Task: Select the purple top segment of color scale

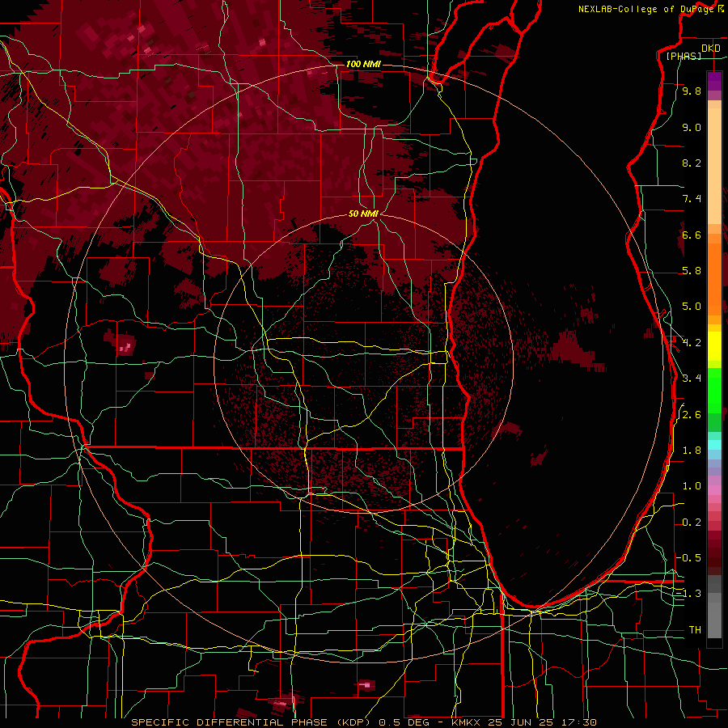Action: pos(714,81)
